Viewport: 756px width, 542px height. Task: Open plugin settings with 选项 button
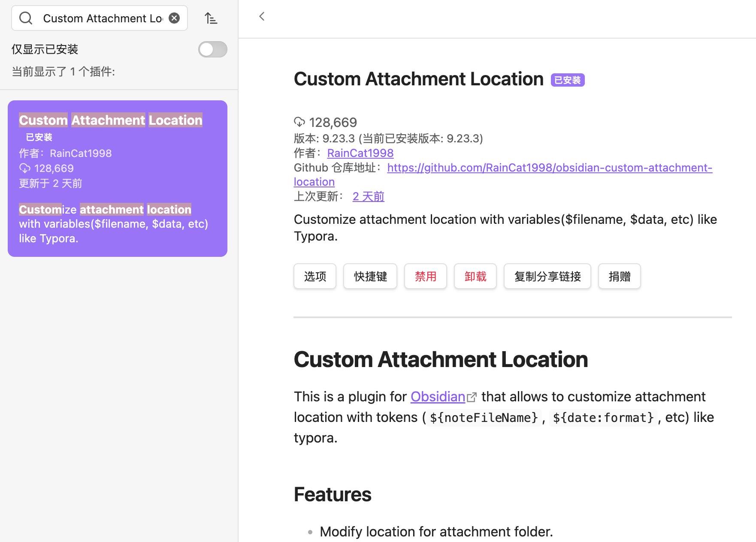tap(314, 276)
